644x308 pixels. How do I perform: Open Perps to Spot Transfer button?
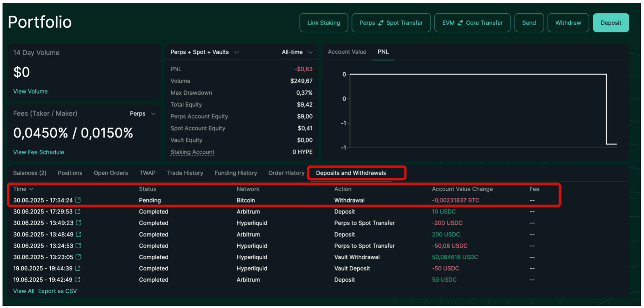point(391,23)
